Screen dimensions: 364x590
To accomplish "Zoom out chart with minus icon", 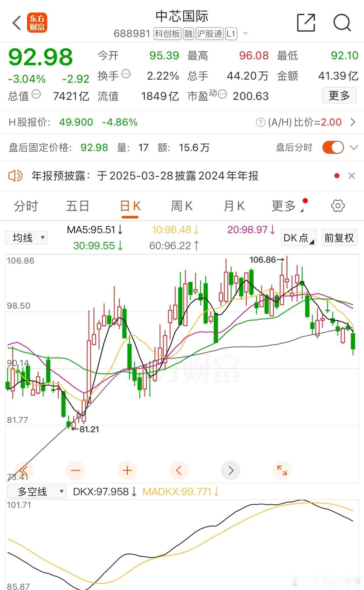I will (76, 471).
